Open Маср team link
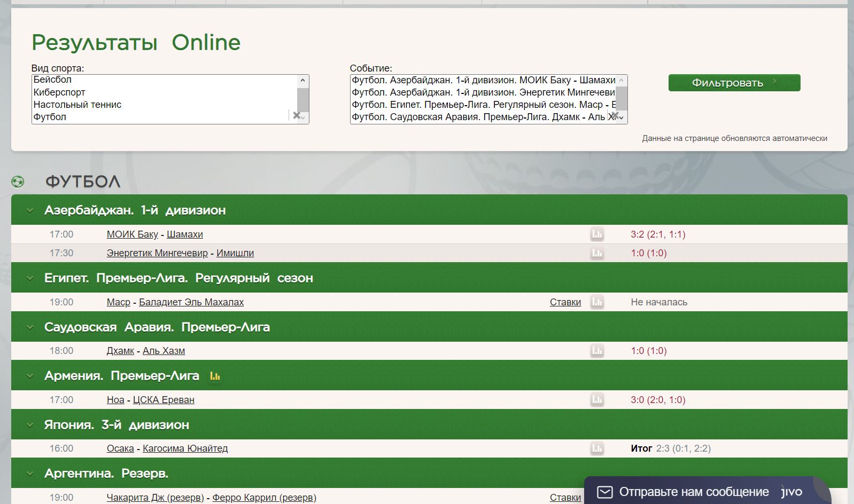 [119, 302]
